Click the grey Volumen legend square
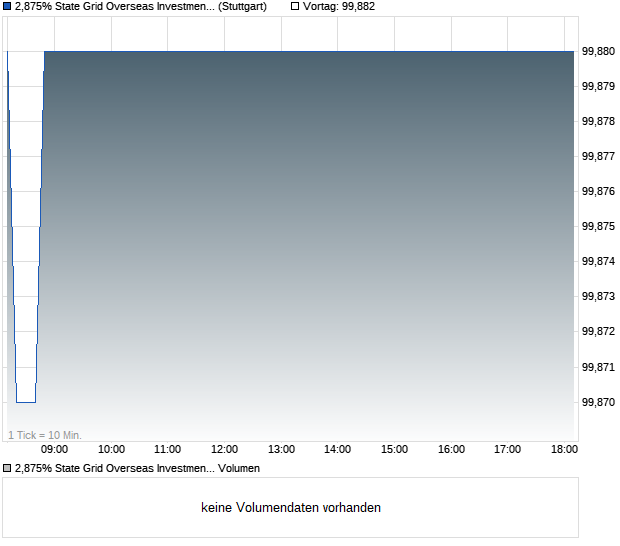 [7, 469]
